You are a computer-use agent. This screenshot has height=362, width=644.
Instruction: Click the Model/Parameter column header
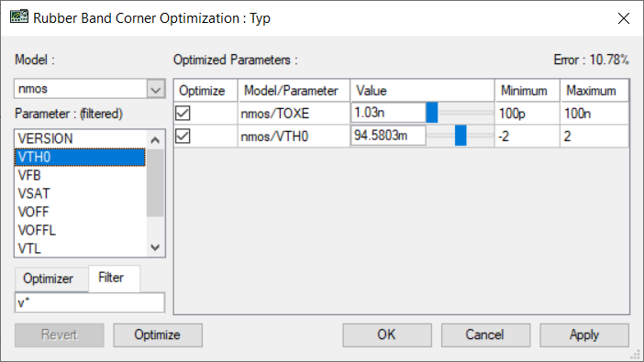(x=294, y=91)
